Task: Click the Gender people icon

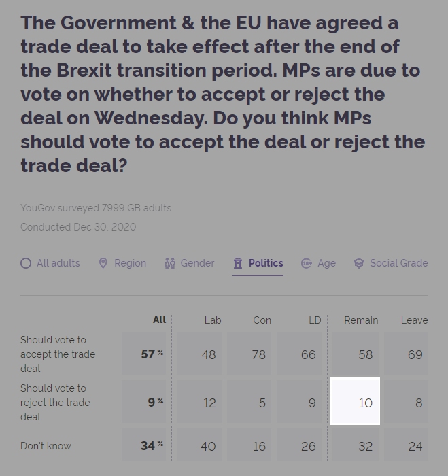Action: coord(170,263)
